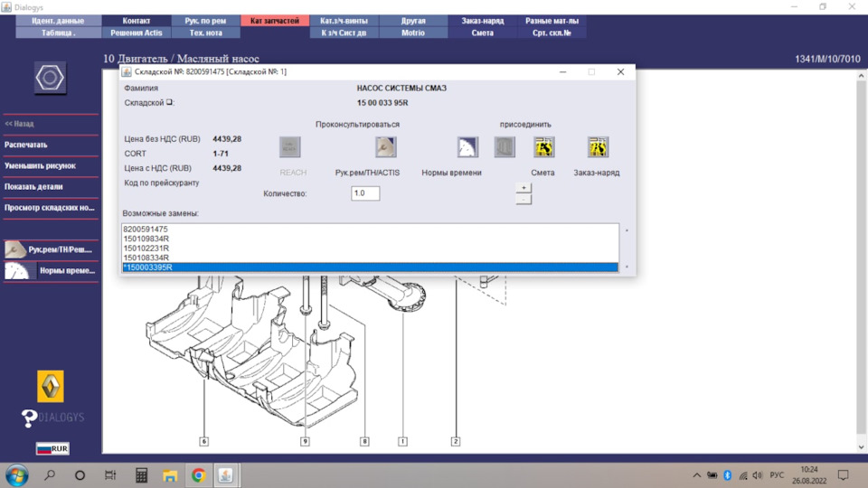The image size is (868, 488).
Task: Click the Bluetooth tray icon
Action: (727, 475)
